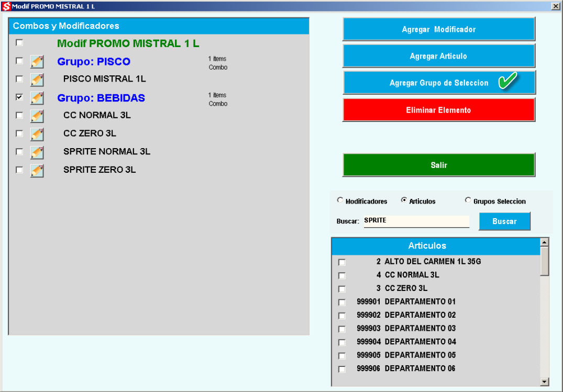Click pencil icon beside SPRITE ZERO 3L
This screenshot has width=563, height=392.
(x=37, y=171)
